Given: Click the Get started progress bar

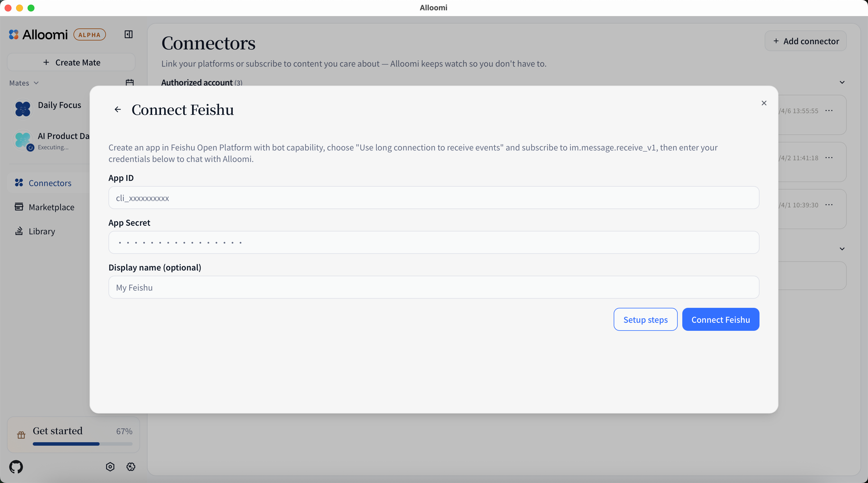Looking at the screenshot, I should [x=83, y=444].
